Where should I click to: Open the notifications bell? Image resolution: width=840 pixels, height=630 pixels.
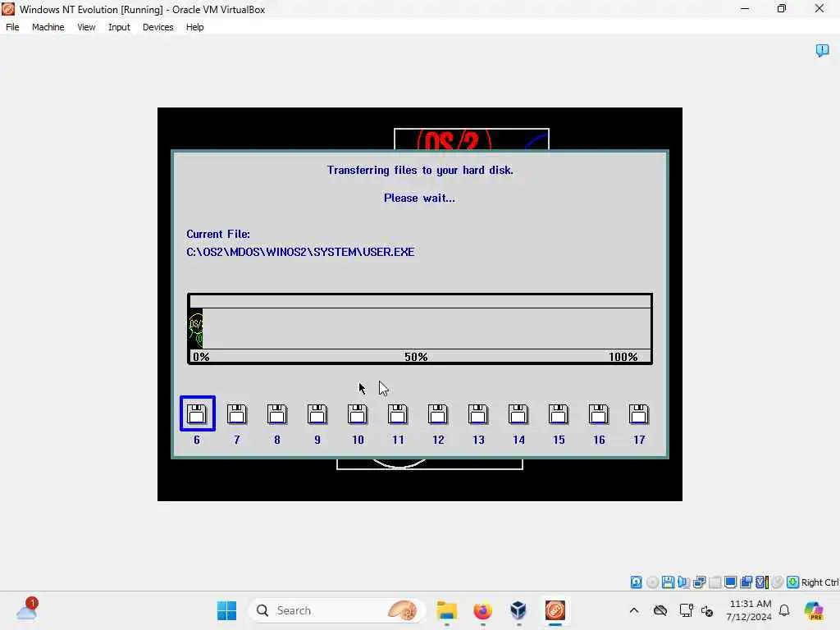[x=784, y=610]
